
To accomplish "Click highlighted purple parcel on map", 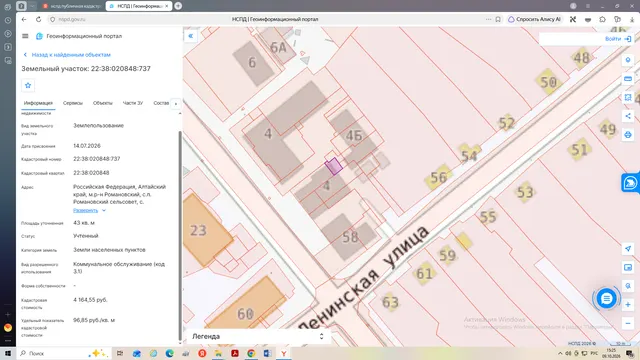I will [333, 166].
